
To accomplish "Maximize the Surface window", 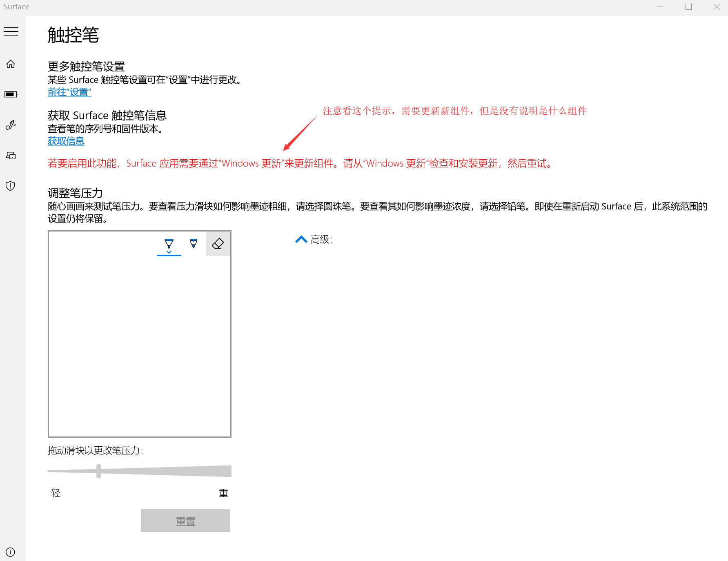I will coord(688,7).
